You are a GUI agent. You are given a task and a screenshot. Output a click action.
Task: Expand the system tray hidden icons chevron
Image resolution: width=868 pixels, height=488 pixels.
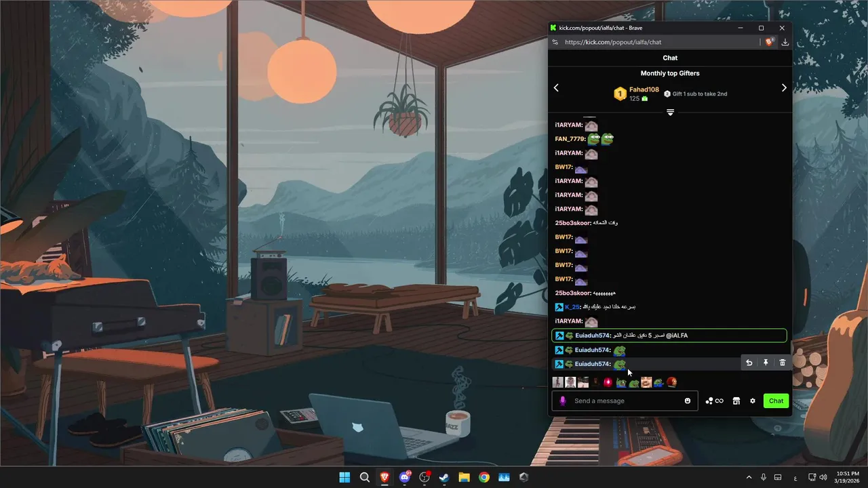point(749,477)
